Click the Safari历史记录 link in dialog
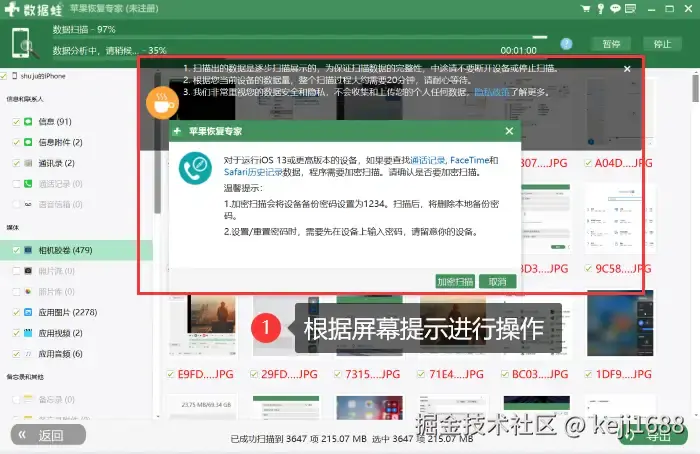The height and width of the screenshot is (454, 700). [253, 172]
